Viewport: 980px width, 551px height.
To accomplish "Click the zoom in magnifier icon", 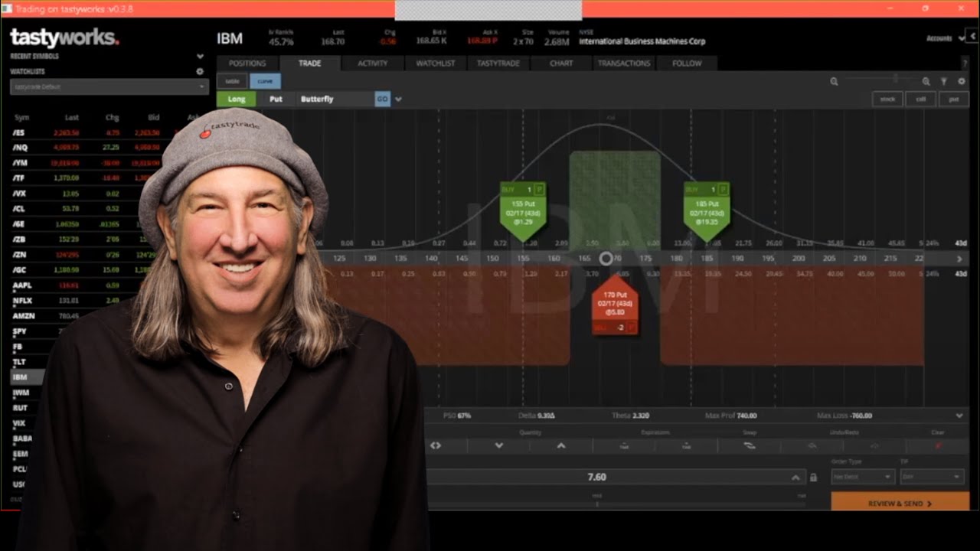I will [x=926, y=81].
